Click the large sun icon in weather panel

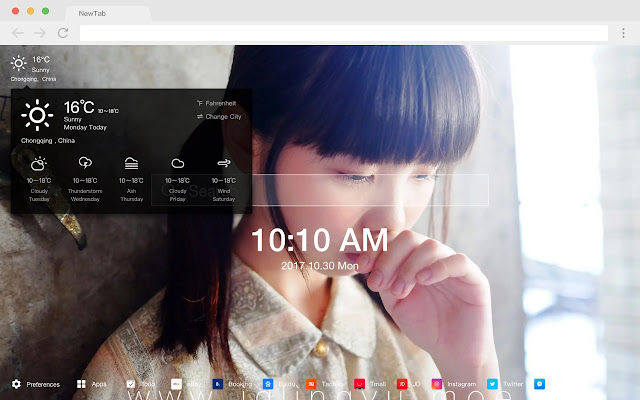coord(37,115)
